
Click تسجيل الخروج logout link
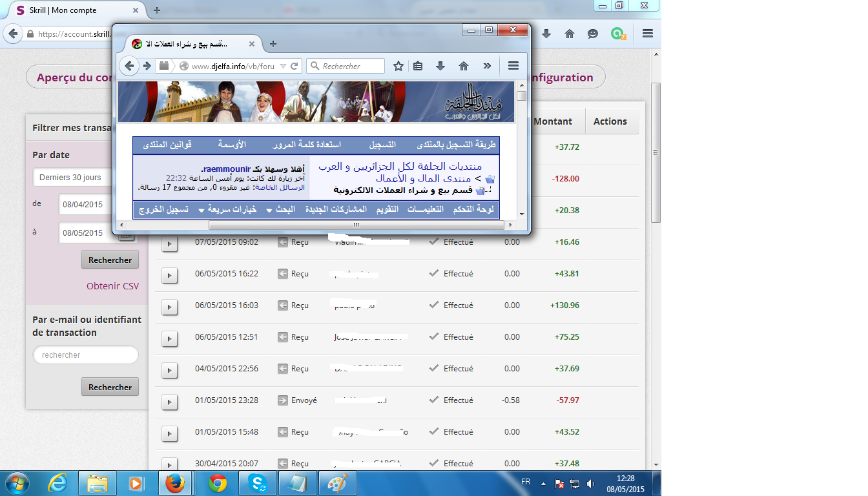click(163, 209)
